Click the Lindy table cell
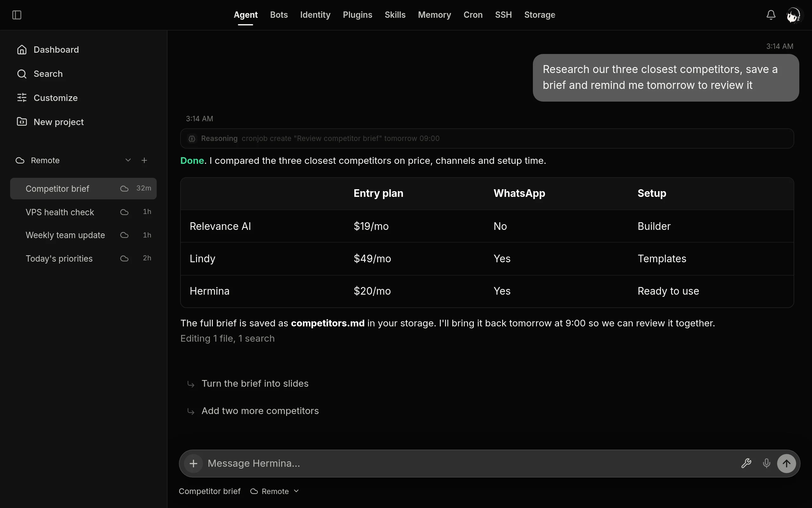812x508 pixels. [x=202, y=259]
